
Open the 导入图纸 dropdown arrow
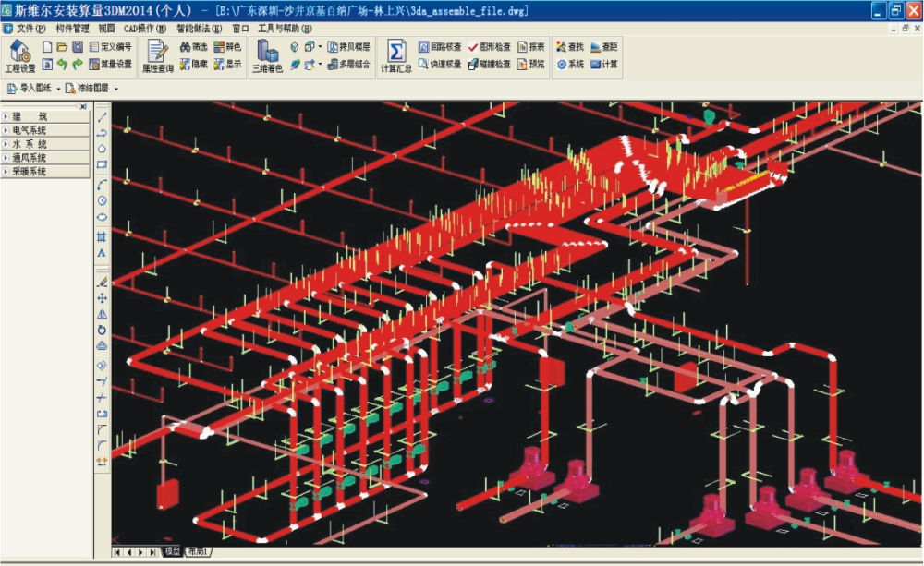click(58, 89)
